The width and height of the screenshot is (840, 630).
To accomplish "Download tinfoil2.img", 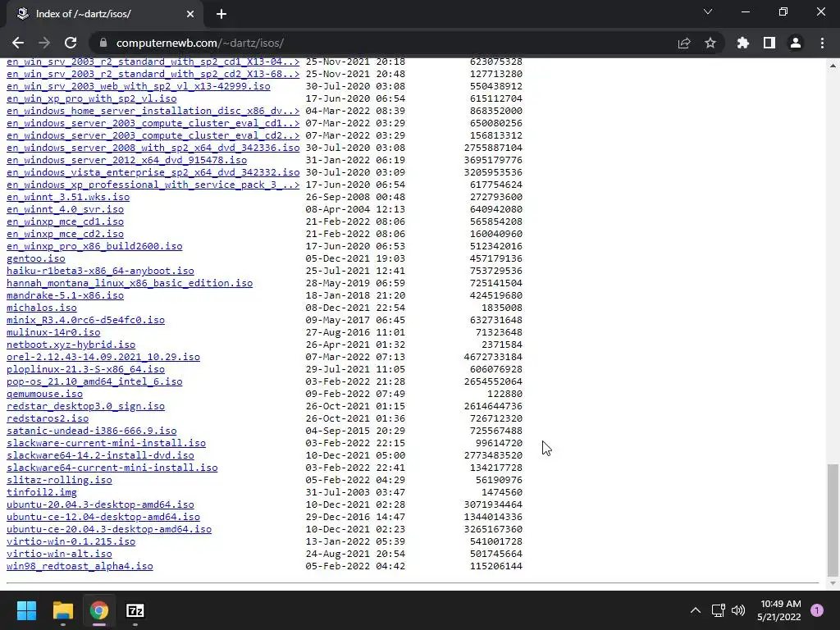I will click(x=42, y=493).
